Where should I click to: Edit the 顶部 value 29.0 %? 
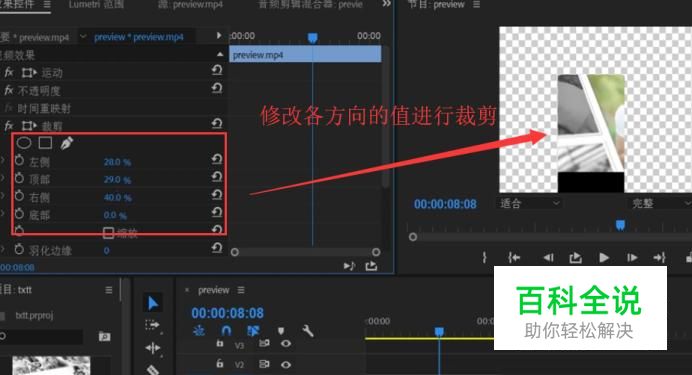(117, 180)
